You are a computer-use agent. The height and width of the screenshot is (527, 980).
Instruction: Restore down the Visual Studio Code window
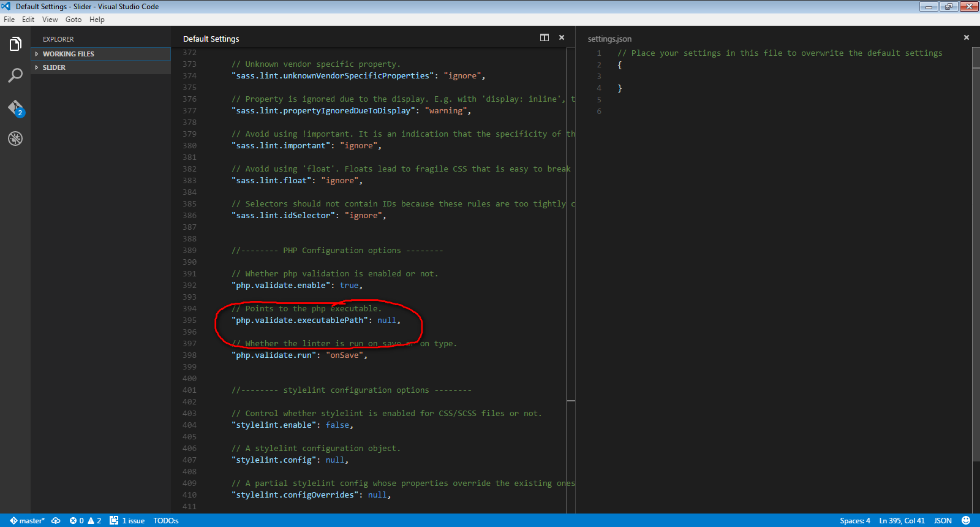[x=948, y=6]
